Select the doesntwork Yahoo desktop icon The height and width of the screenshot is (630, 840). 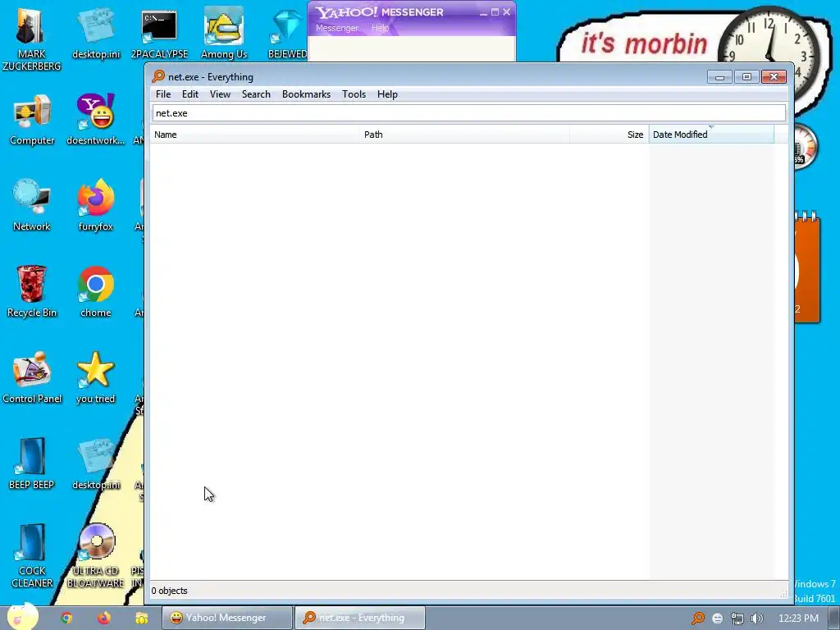click(x=95, y=119)
